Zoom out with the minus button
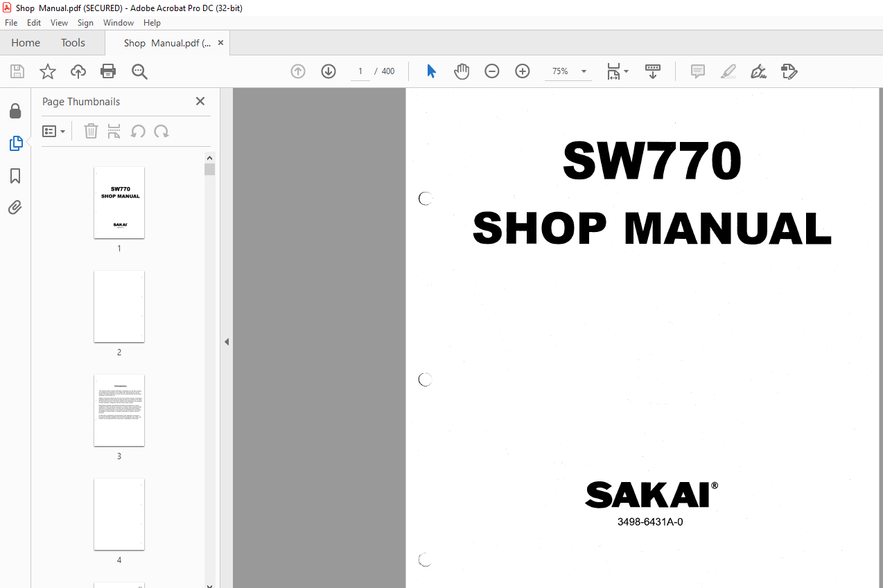 [492, 71]
